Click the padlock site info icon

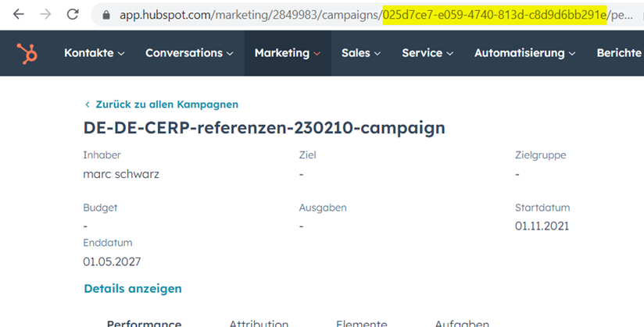106,15
